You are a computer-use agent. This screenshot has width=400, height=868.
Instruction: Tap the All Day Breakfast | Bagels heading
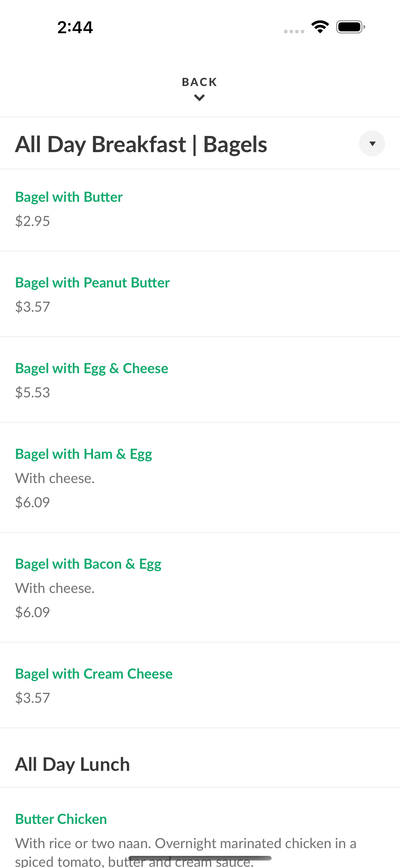click(141, 144)
